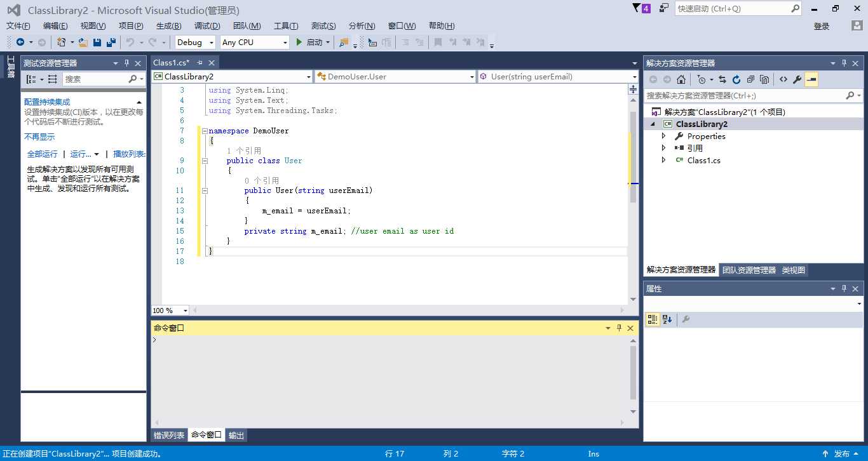The image size is (868, 461).
Task: Click the Categorized button in Properties panel
Action: click(x=653, y=319)
